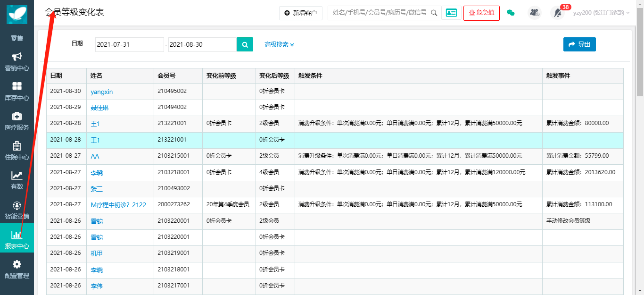Click the 2021-08-30 date cell in table

[x=66, y=91]
